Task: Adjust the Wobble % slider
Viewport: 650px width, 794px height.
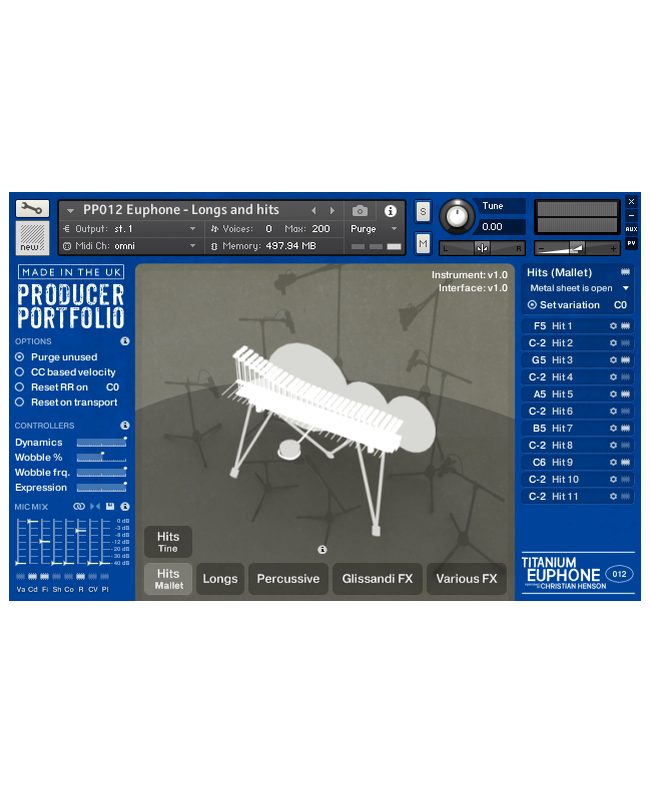Action: [x=101, y=457]
